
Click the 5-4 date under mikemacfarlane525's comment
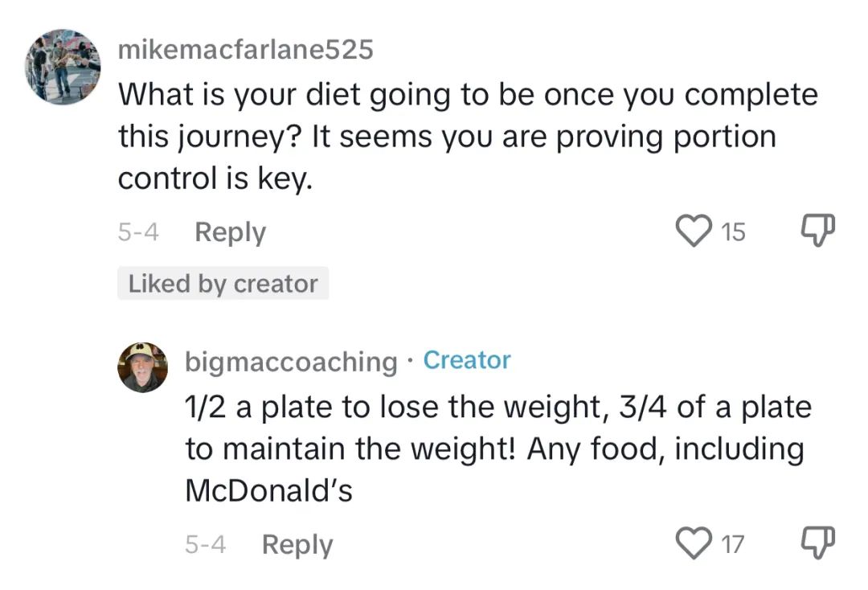(x=137, y=232)
